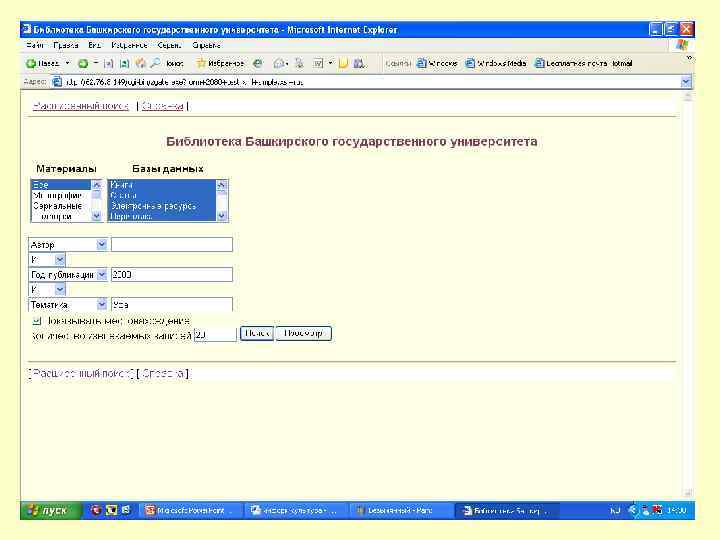Open the Windows Media link in Links bar
720x540 pixels.
click(x=496, y=63)
